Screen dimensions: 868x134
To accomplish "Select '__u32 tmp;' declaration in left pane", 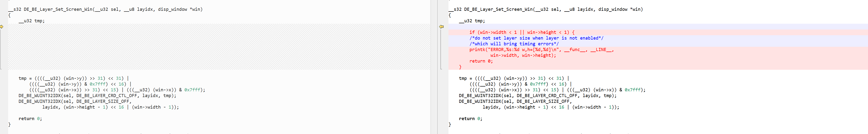I will 31,21.
